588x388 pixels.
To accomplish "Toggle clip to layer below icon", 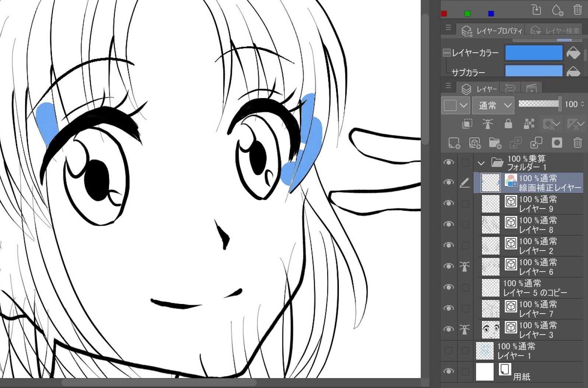I will coord(467,124).
